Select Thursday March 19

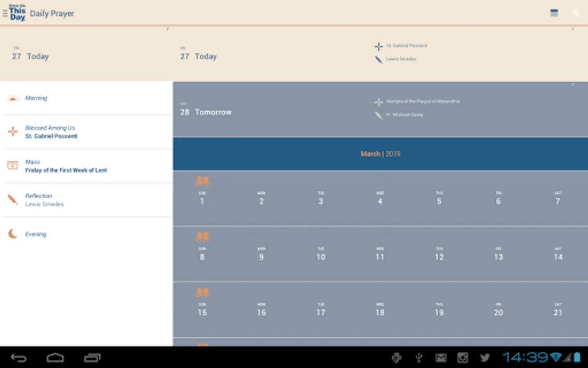point(439,310)
